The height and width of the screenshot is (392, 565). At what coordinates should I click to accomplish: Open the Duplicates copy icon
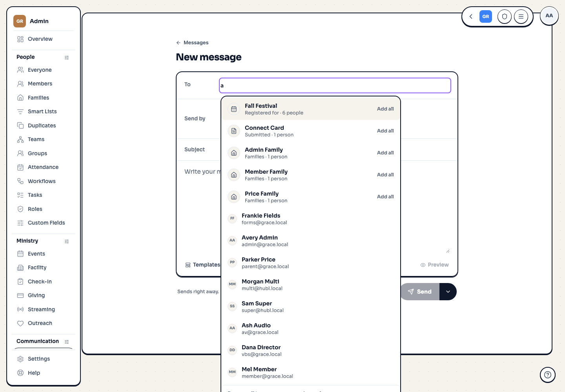20,126
